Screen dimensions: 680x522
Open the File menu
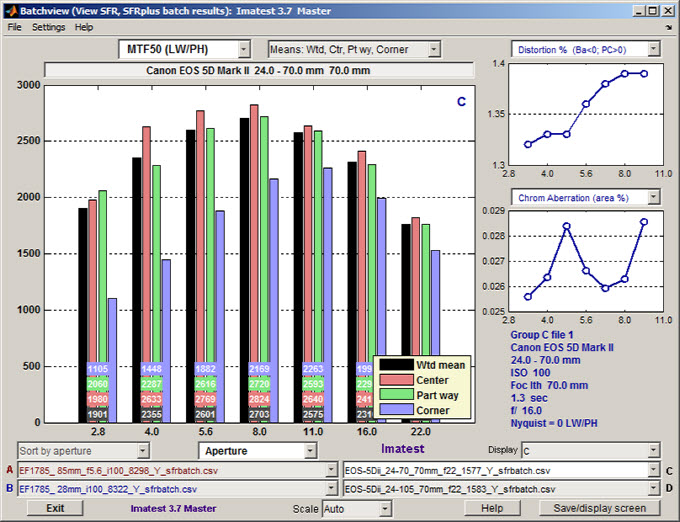point(14,27)
